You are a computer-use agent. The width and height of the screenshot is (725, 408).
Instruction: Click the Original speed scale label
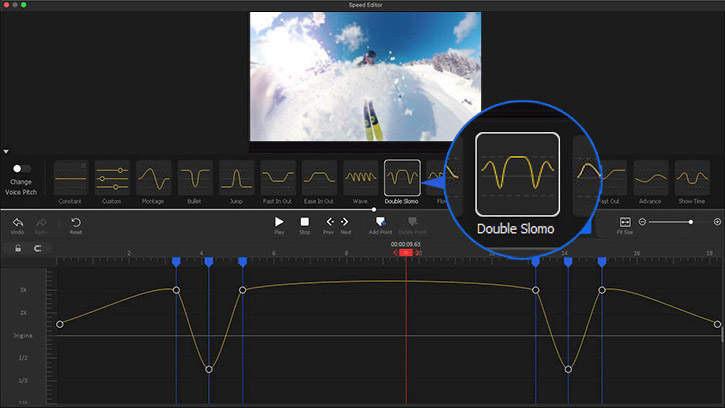pos(23,335)
